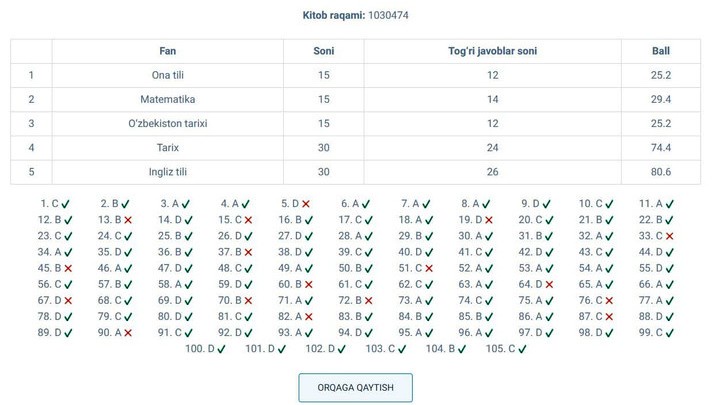720x405 pixels.
Task: Click the red cross beside answer 45
Action: 67,268
